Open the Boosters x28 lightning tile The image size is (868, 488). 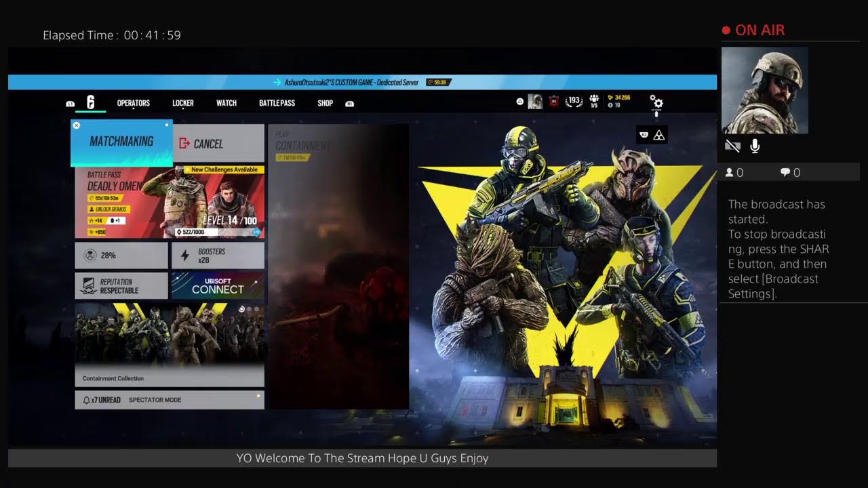(218, 256)
